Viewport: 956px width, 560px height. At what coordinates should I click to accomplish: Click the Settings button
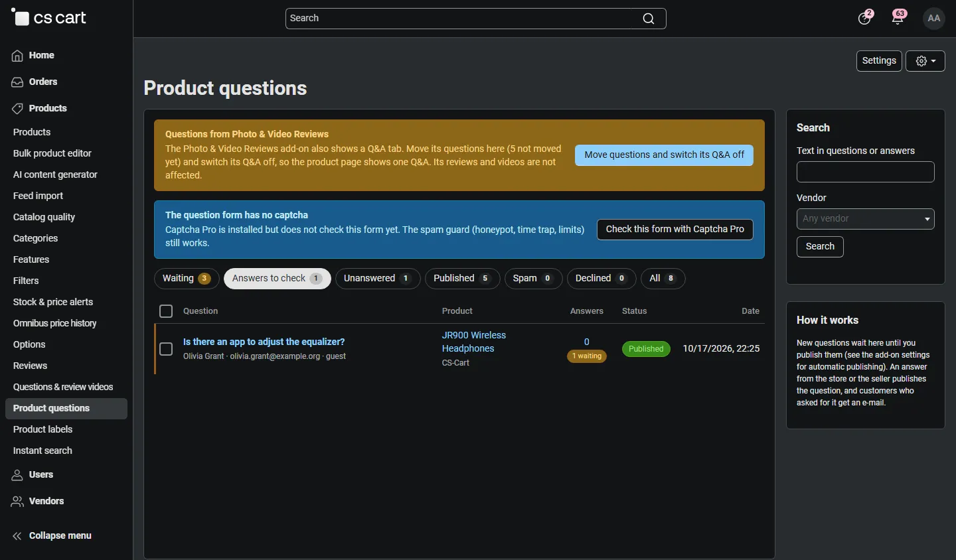pyautogui.click(x=879, y=61)
